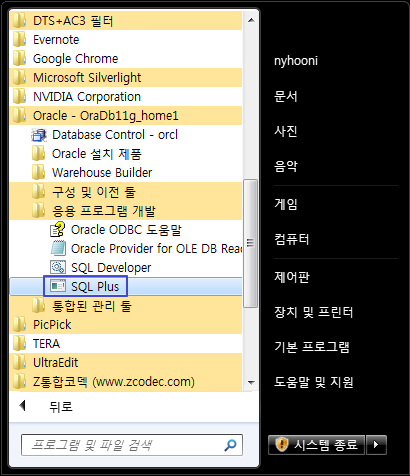Click the Microsoft Silverlight folder icon
The width and height of the screenshot is (410, 476).
click(x=19, y=78)
